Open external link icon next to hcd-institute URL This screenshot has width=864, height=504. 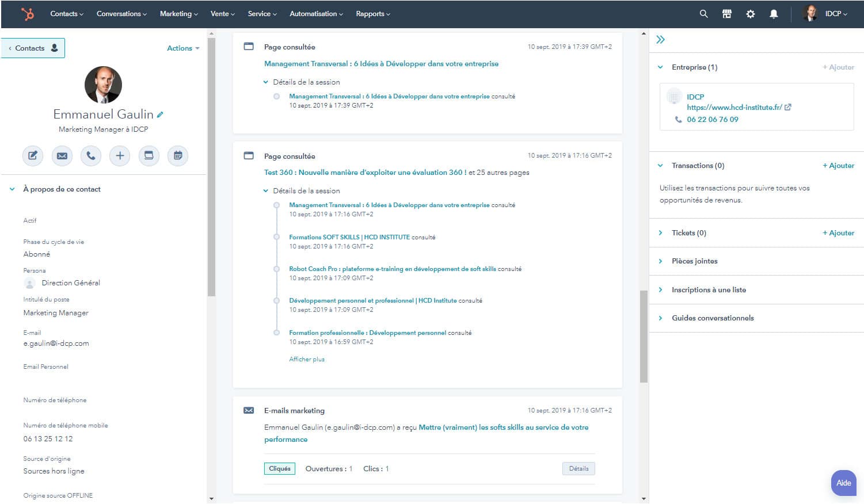pyautogui.click(x=788, y=107)
